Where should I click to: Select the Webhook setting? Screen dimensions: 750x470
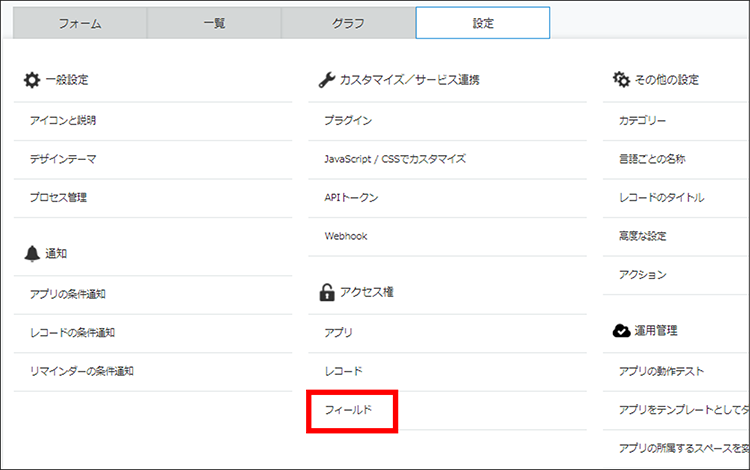(346, 236)
